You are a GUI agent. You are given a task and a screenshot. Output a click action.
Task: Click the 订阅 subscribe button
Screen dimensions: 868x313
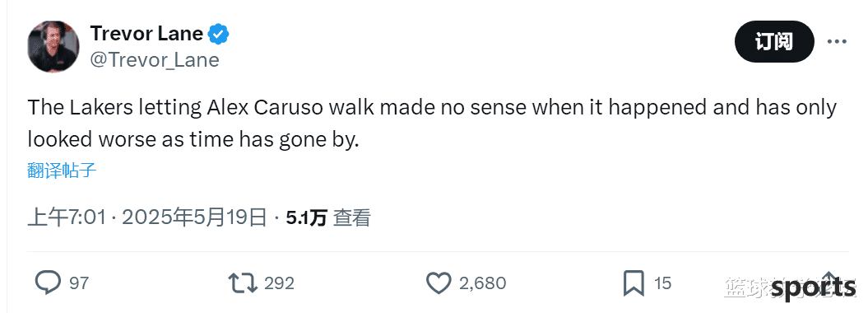[774, 41]
